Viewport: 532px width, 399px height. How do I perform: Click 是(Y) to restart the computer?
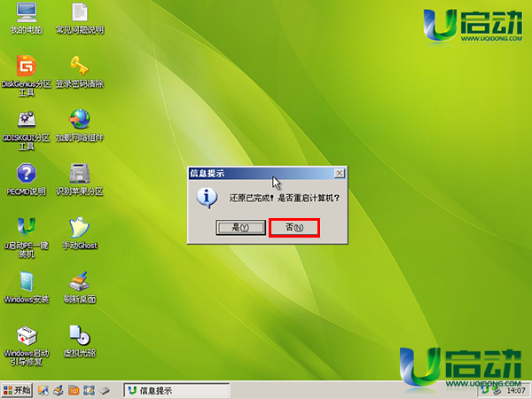coord(234,228)
